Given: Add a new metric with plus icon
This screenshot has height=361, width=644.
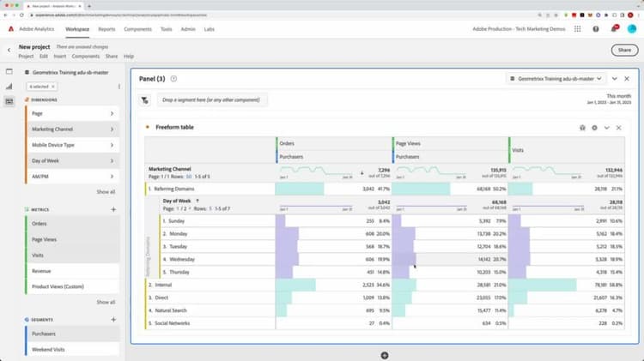Looking at the screenshot, I should click(x=113, y=209).
